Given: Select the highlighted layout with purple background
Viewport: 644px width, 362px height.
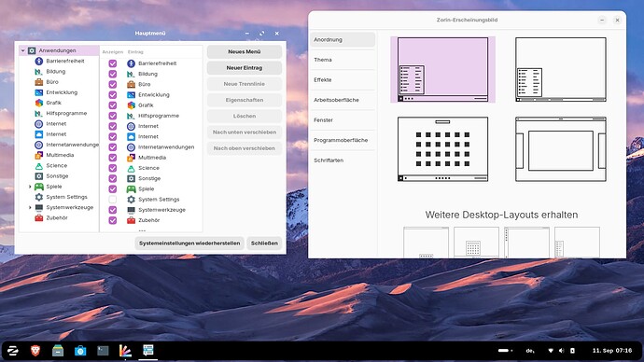Looking at the screenshot, I should click(442, 69).
